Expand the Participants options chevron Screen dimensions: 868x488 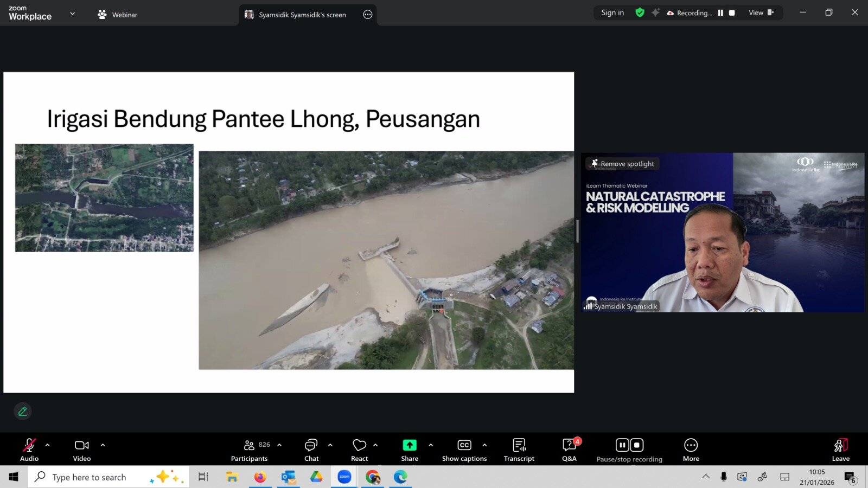point(279,445)
